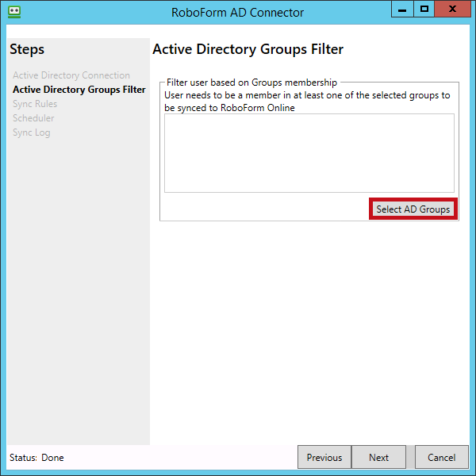
Task: Jump to the Scheduler step
Action: pos(33,118)
